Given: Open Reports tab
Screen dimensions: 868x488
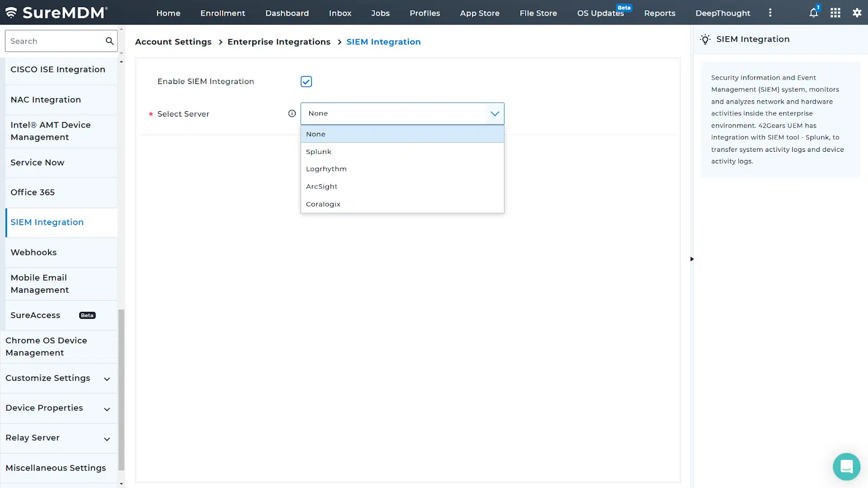Looking at the screenshot, I should click(660, 13).
